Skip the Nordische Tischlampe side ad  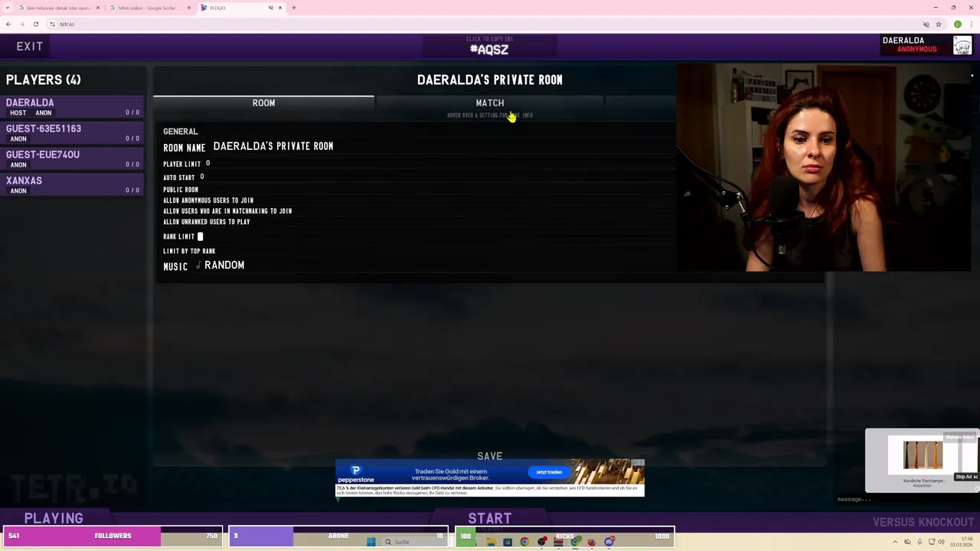click(965, 477)
